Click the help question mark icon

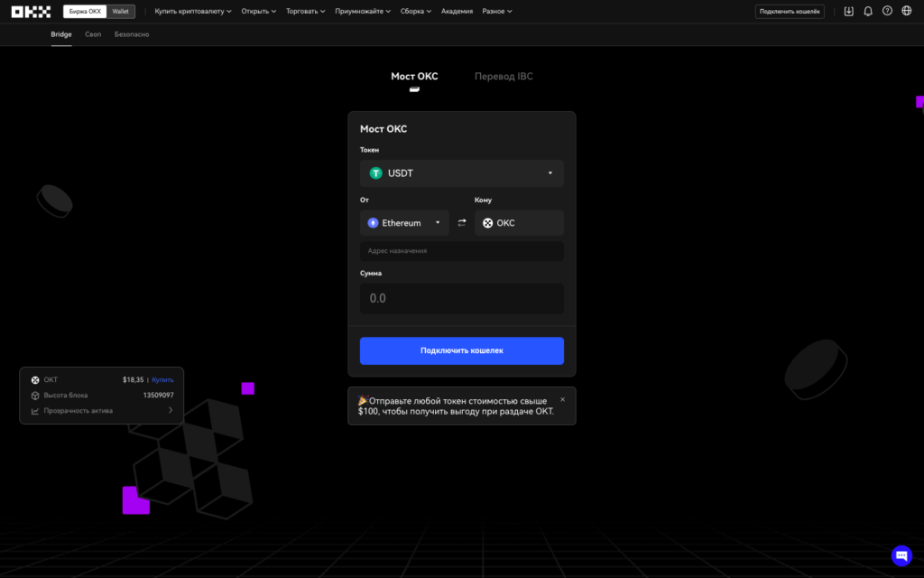[x=887, y=12]
